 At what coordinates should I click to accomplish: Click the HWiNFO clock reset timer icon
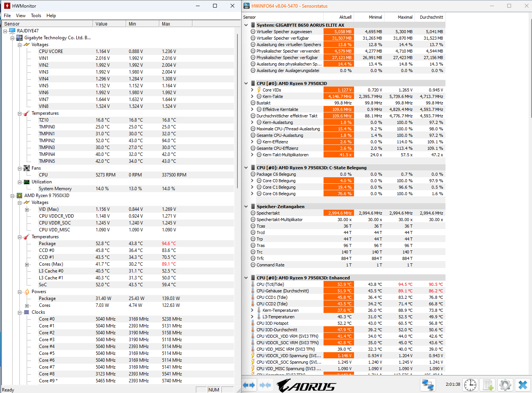click(470, 385)
